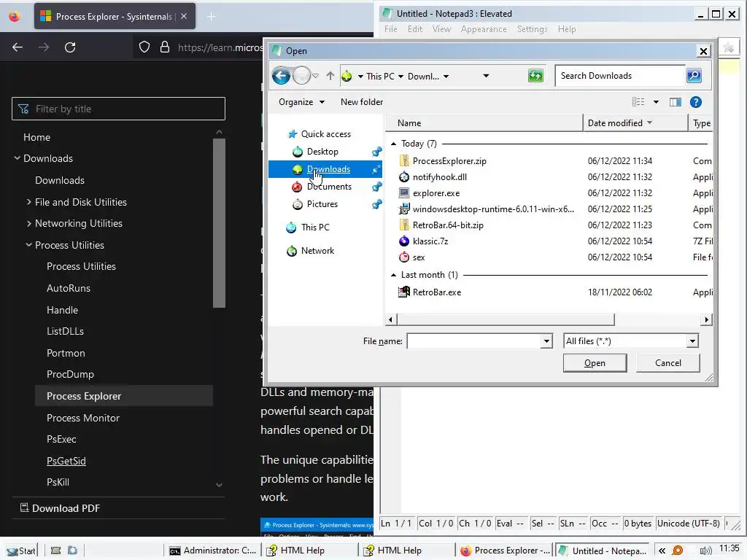Image resolution: width=747 pixels, height=560 pixels.
Task: Click the File name input field
Action: (x=474, y=341)
